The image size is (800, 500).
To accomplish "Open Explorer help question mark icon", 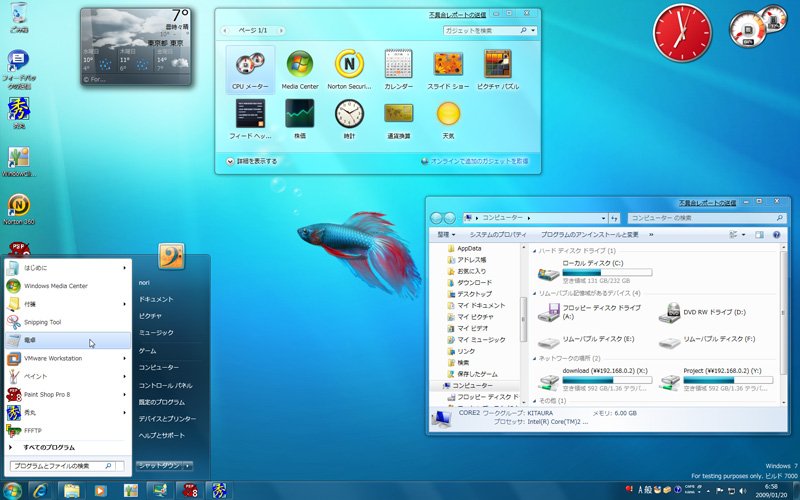I will (777, 235).
